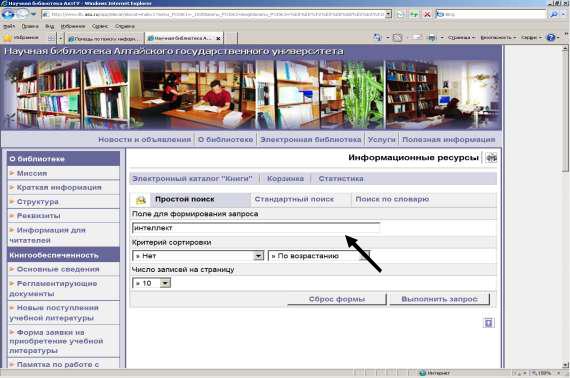Click the Интернет zone status indicator
Image resolution: width=570 pixels, height=378 pixels.
(434, 373)
